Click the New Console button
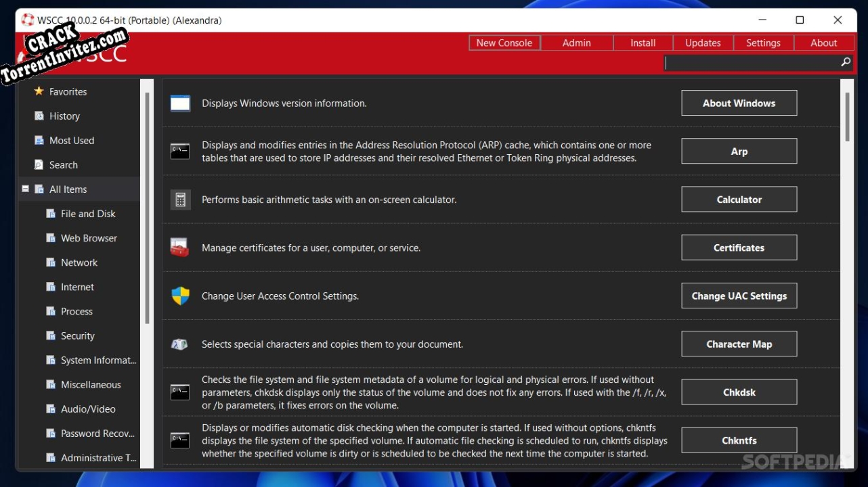The image size is (868, 487). coord(504,42)
